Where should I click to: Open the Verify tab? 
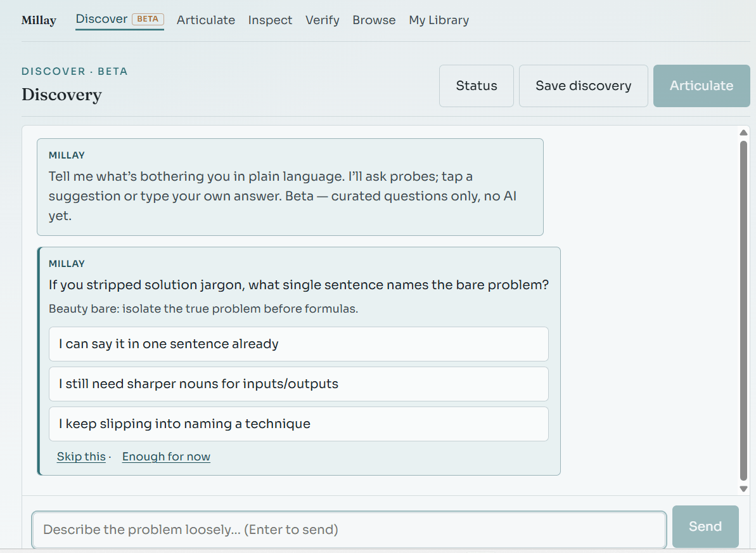(x=322, y=20)
